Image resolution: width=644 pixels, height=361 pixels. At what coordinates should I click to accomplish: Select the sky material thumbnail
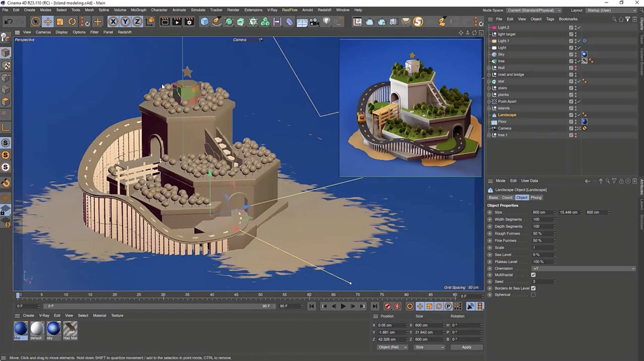point(54,329)
